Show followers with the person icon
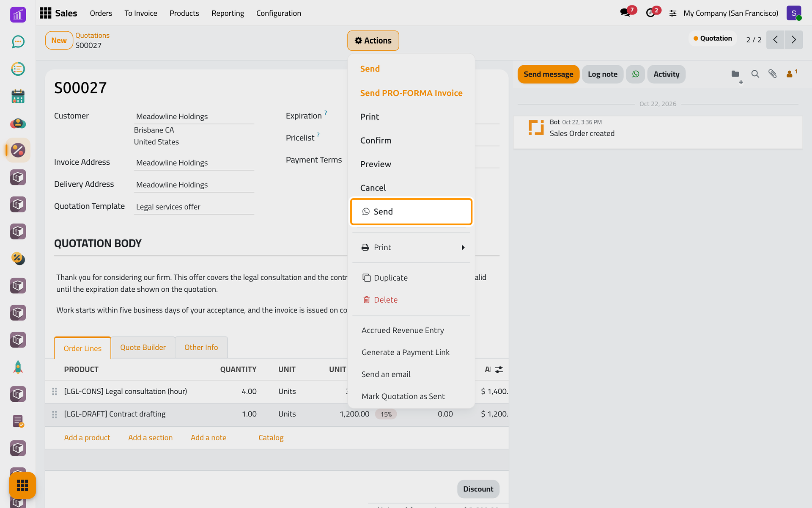Viewport: 812px width, 508px height. click(791, 74)
